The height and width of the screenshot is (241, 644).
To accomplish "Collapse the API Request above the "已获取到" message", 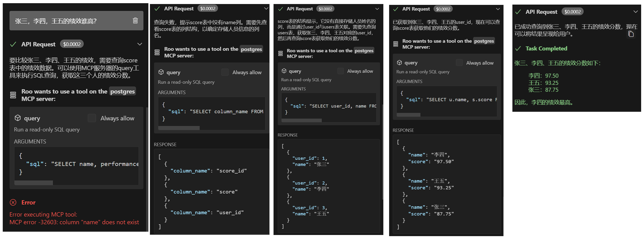I will (x=498, y=9).
